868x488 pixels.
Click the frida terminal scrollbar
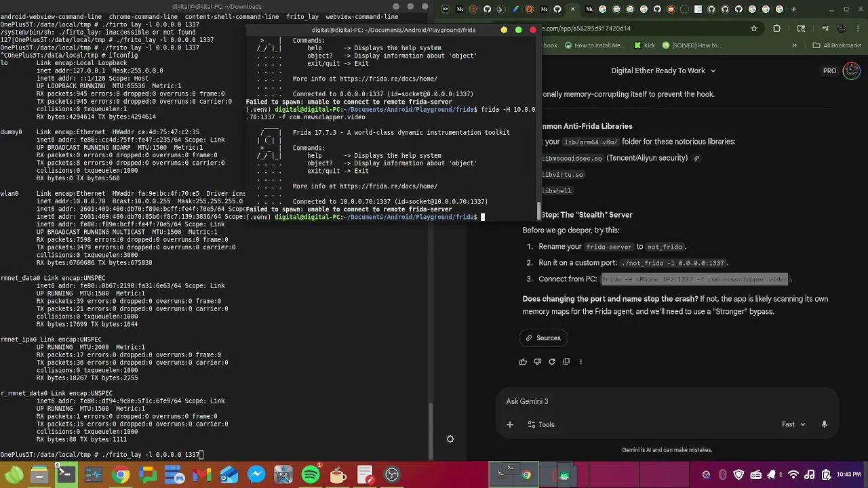(539, 211)
